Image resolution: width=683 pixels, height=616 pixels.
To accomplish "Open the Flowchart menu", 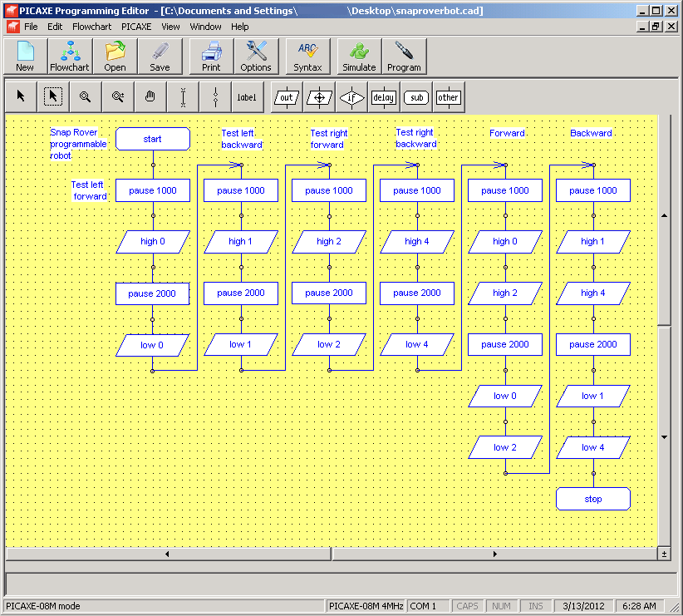I will pos(91,27).
